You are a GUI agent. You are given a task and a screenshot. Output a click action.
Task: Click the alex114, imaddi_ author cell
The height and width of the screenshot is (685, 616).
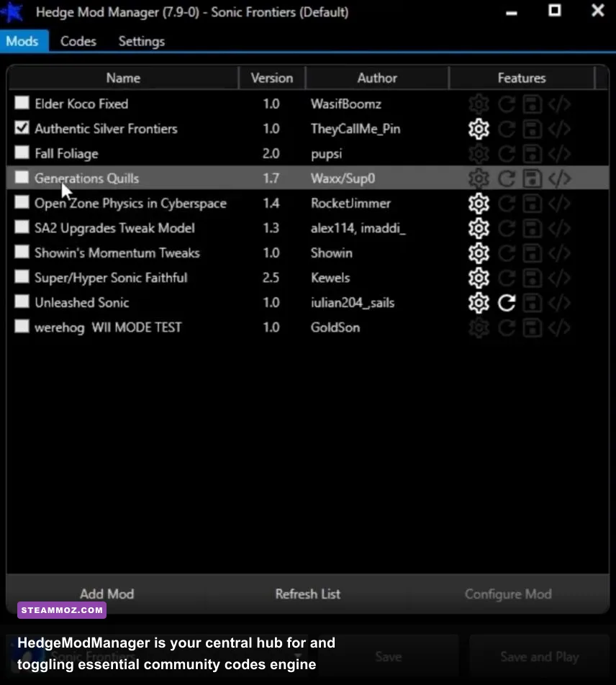point(358,229)
